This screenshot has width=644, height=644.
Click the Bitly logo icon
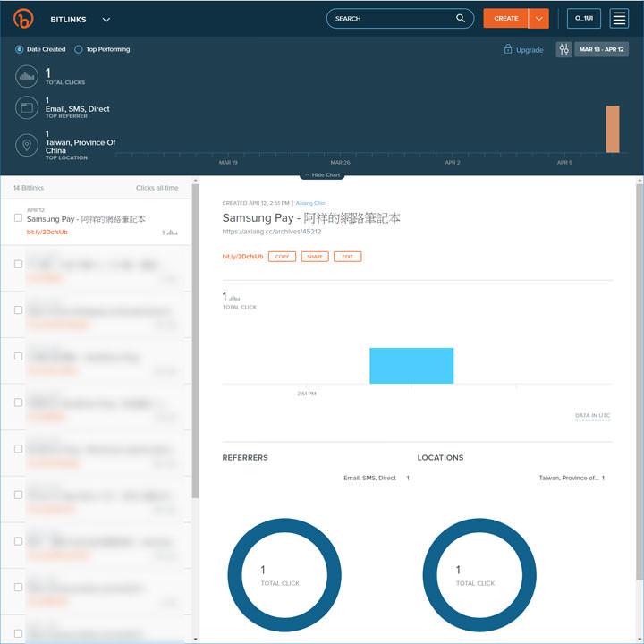click(x=24, y=19)
